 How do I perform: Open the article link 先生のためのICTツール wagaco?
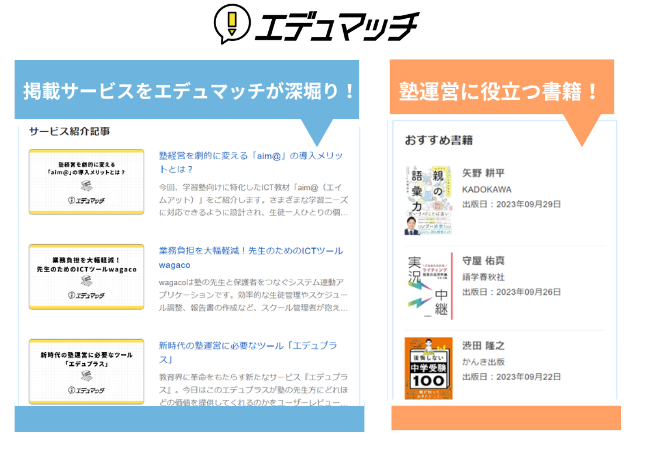point(251,258)
